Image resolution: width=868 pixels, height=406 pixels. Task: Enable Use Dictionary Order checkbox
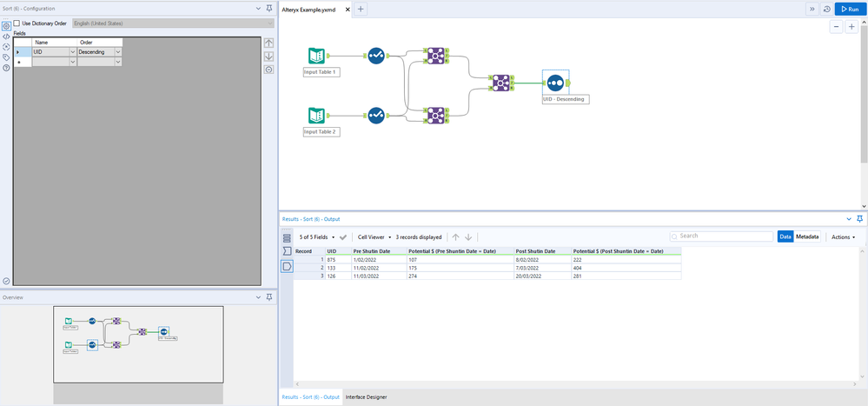coord(17,23)
